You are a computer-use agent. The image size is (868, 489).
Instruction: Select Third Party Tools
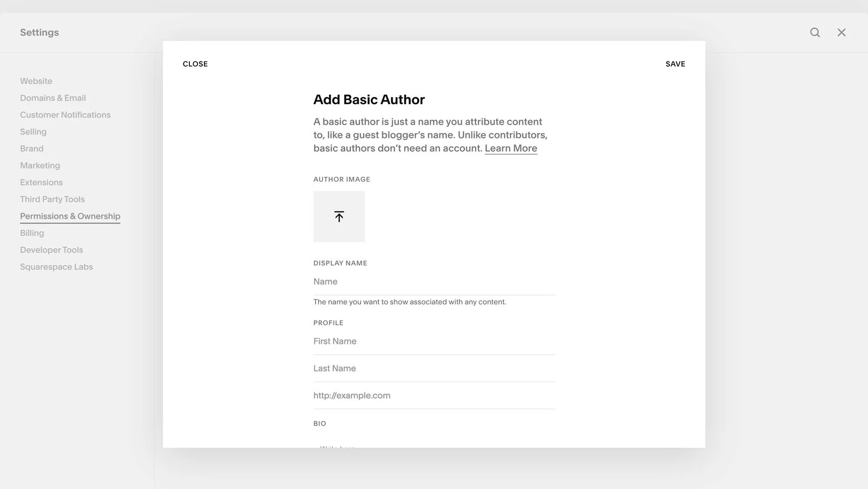53,199
